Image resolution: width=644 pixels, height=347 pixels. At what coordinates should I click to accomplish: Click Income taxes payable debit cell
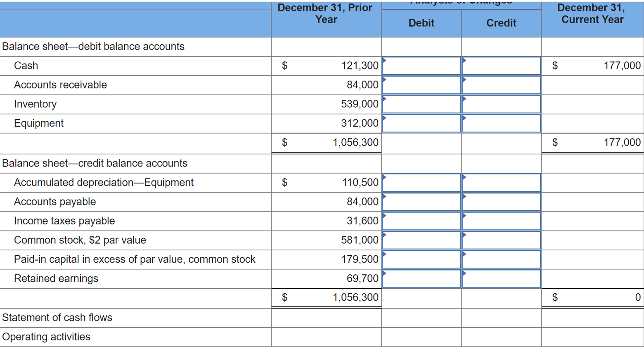(421, 221)
